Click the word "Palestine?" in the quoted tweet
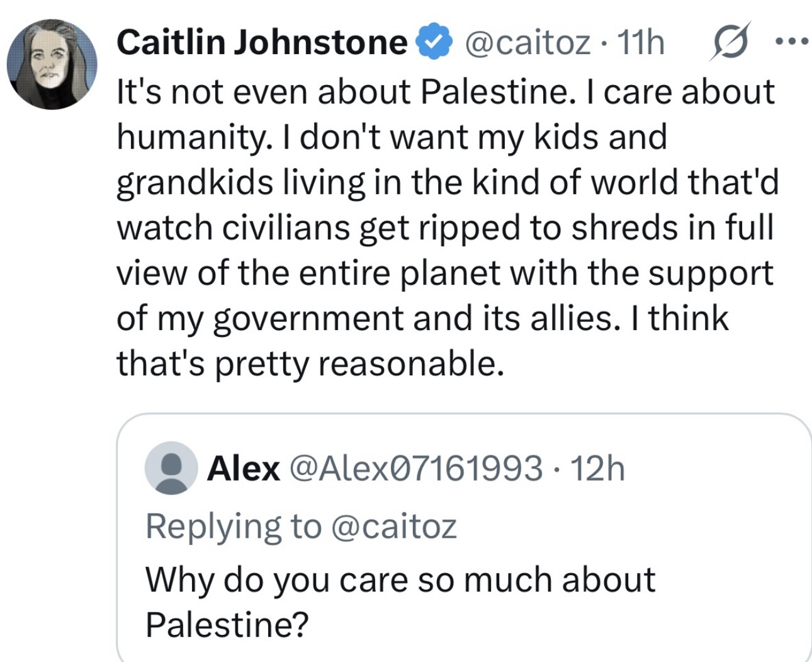The width and height of the screenshot is (812, 662). coord(227,624)
